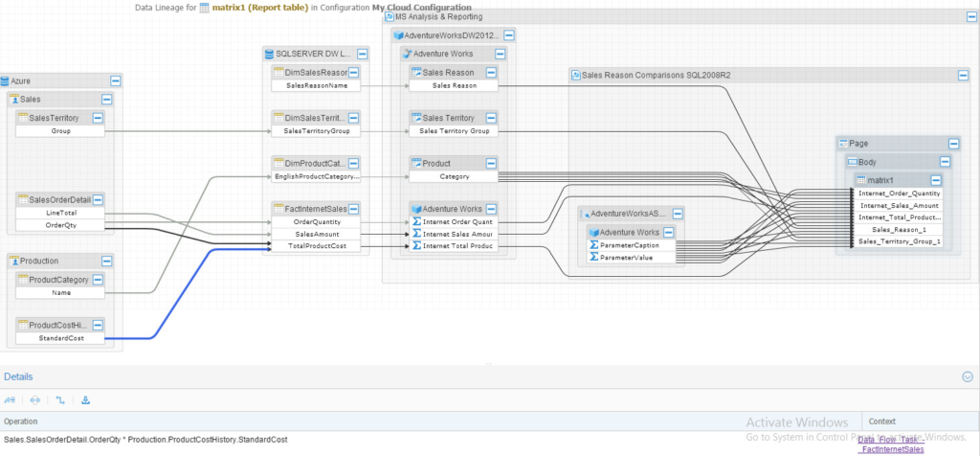Click the SalesTerritory table icon
This screenshot has width=980, height=456.
23,118
